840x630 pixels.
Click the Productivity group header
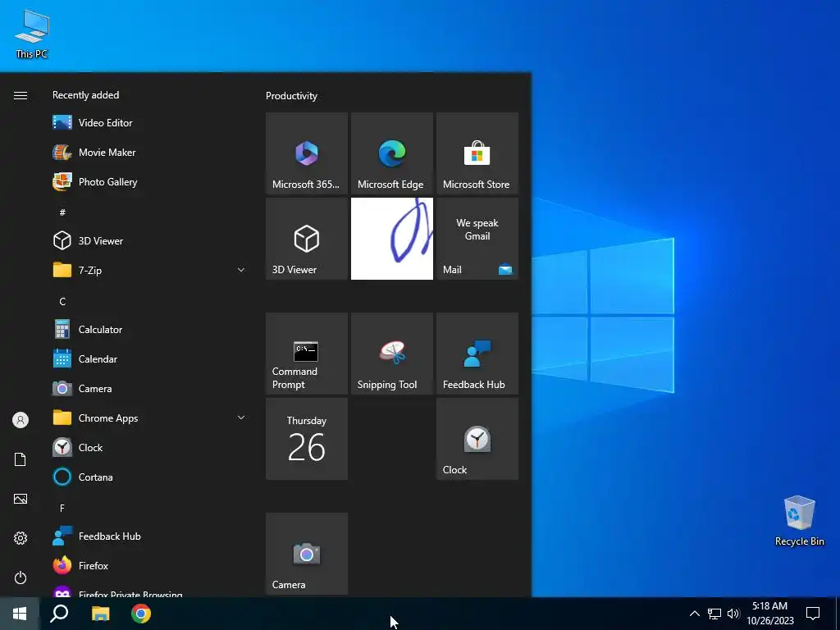pos(291,96)
